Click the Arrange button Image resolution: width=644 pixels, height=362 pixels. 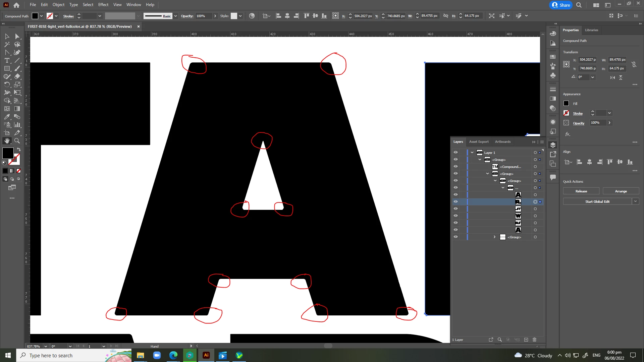[x=621, y=191]
